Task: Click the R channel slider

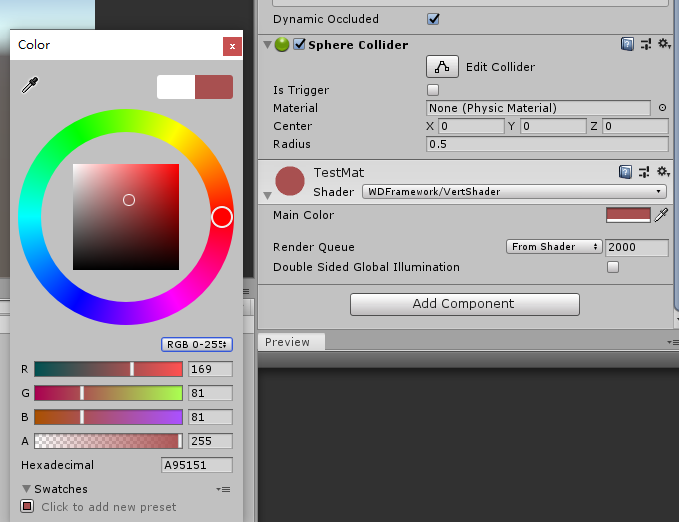Action: click(108, 369)
